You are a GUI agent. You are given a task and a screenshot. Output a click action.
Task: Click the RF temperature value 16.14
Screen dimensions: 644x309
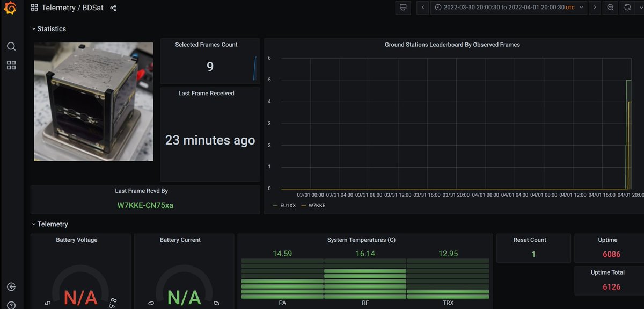(x=365, y=253)
